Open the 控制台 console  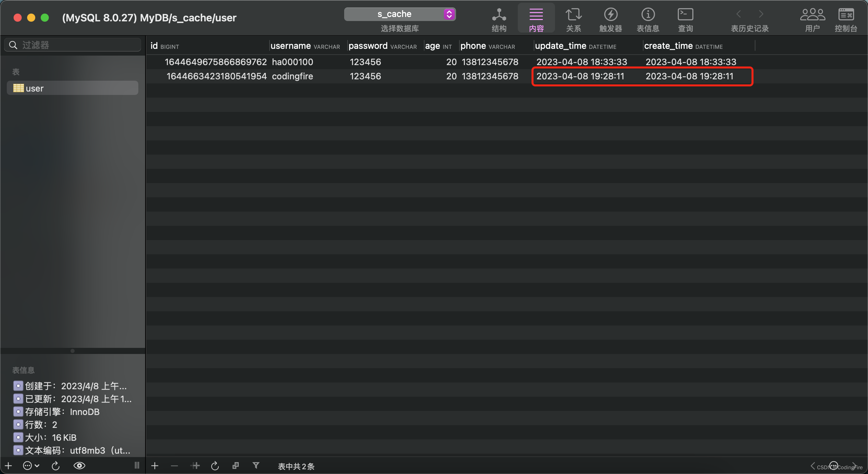pos(846,19)
